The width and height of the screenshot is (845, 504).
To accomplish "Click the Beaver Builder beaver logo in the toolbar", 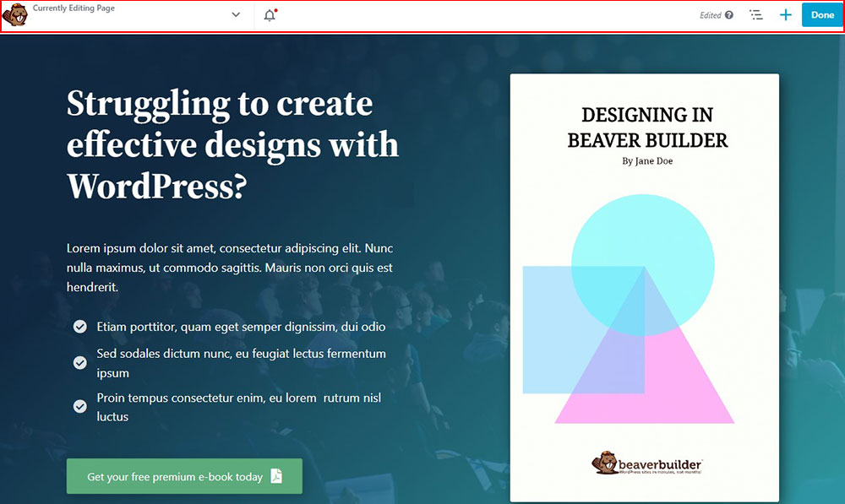I will (15, 15).
